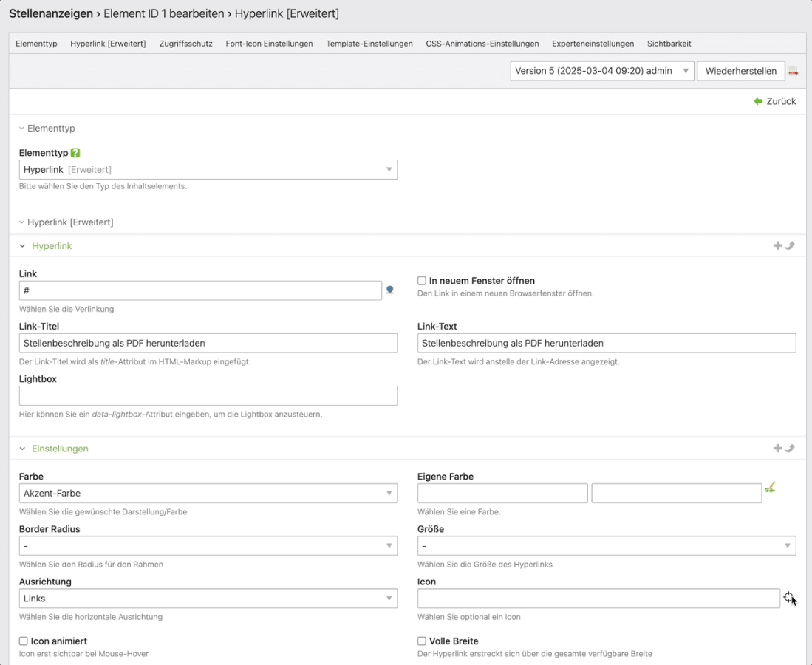The height and width of the screenshot is (665, 812).
Task: Open the icon picker beside the Icon field
Action: coord(789,598)
